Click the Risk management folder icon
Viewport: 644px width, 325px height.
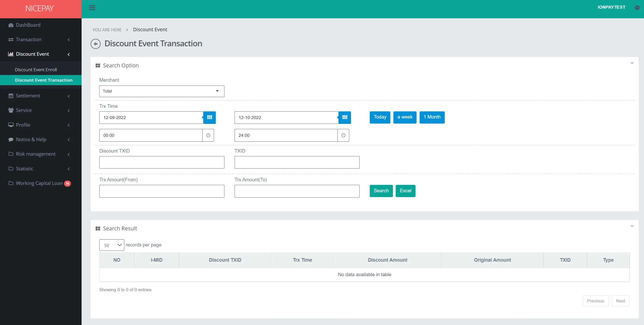[x=11, y=154]
